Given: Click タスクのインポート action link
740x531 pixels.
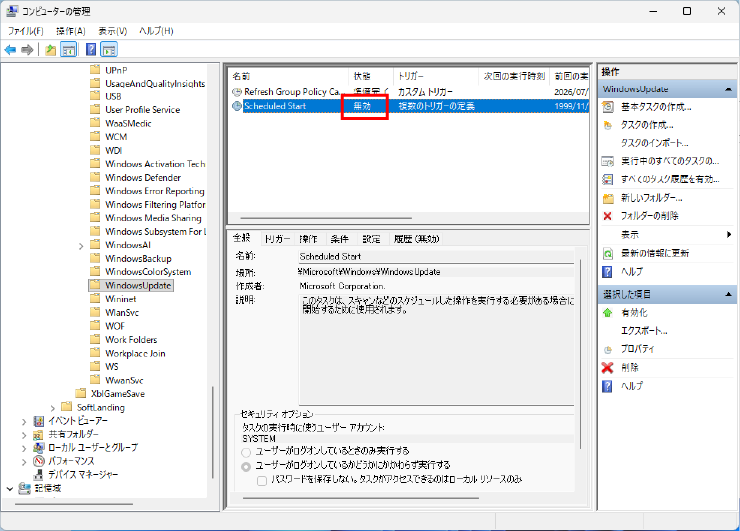Looking at the screenshot, I should coord(655,143).
